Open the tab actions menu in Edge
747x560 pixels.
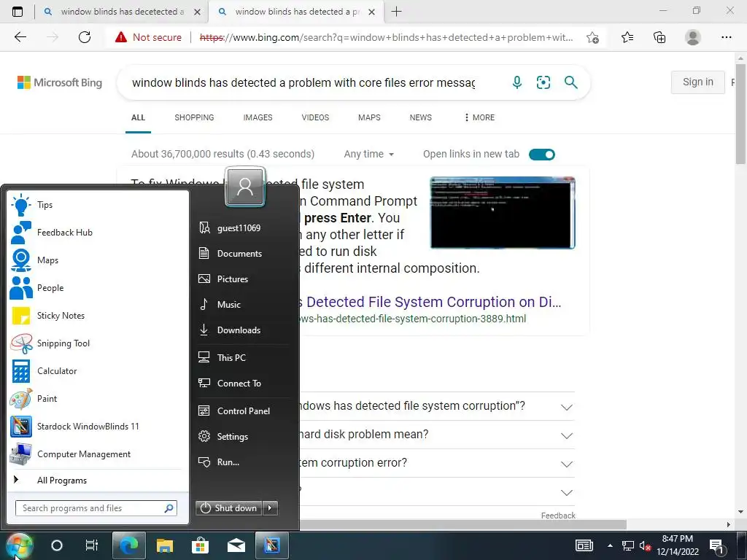pos(18,12)
